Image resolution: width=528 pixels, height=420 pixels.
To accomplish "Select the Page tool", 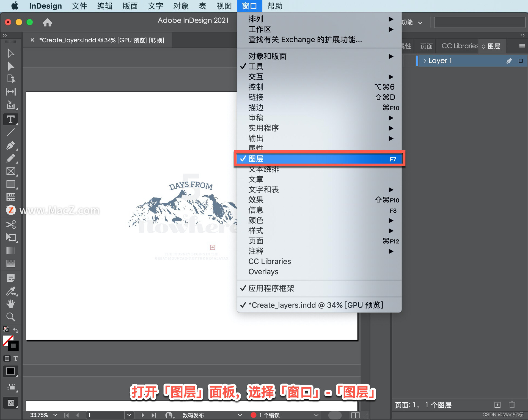I will pyautogui.click(x=11, y=79).
